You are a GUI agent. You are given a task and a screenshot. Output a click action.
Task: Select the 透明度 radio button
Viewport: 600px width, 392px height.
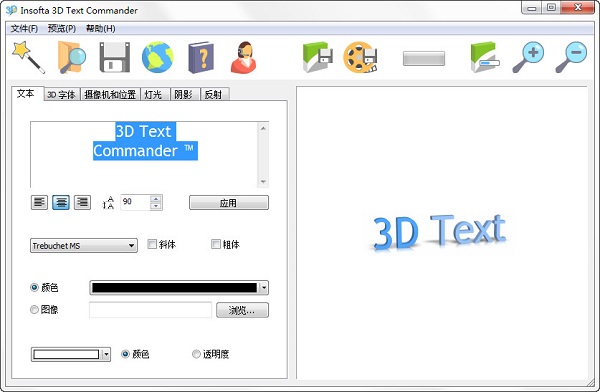196,354
